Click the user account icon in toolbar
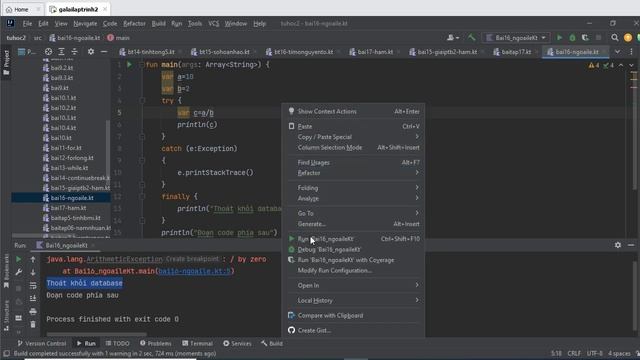 pyautogui.click(x=452, y=38)
